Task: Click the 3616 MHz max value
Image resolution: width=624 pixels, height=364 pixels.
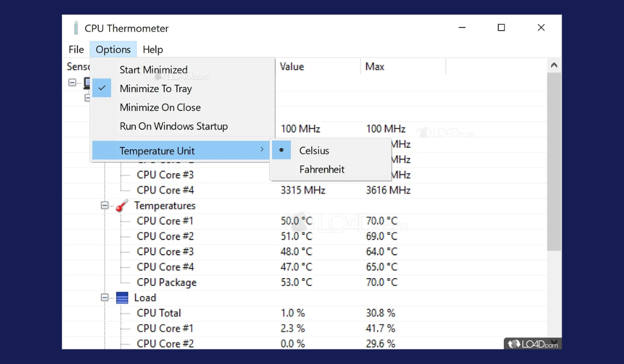Action: pyautogui.click(x=388, y=190)
